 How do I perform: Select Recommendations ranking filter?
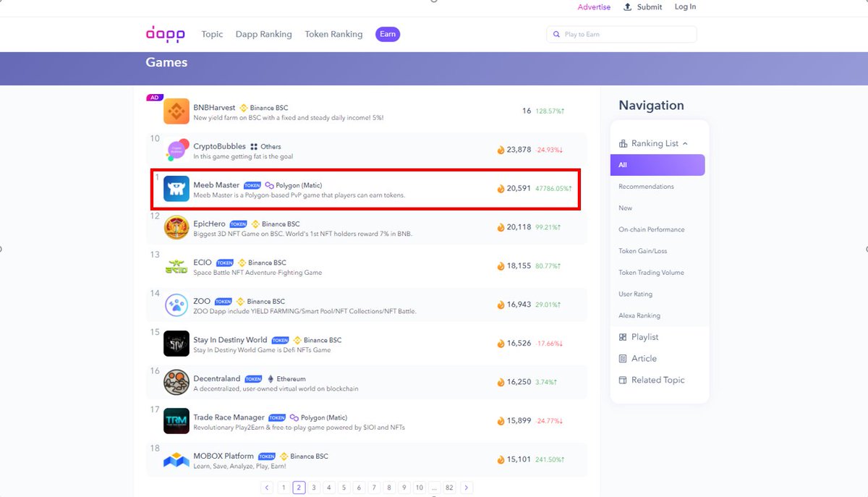pos(646,187)
